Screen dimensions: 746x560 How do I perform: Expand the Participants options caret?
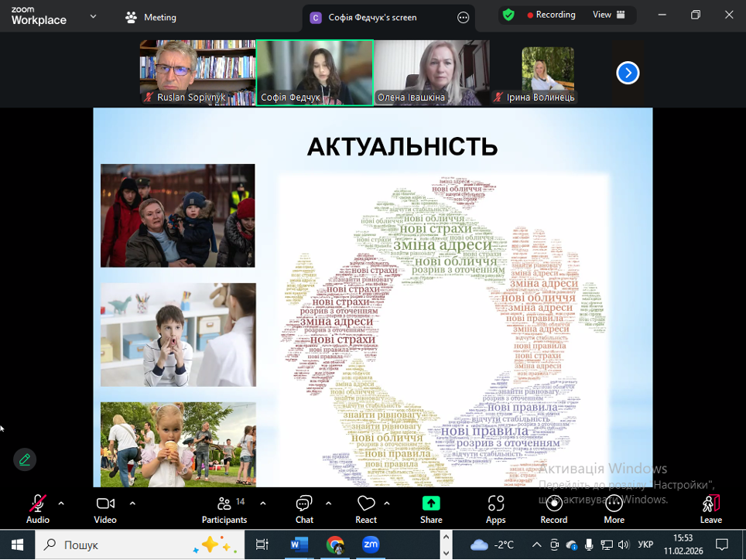[263, 504]
